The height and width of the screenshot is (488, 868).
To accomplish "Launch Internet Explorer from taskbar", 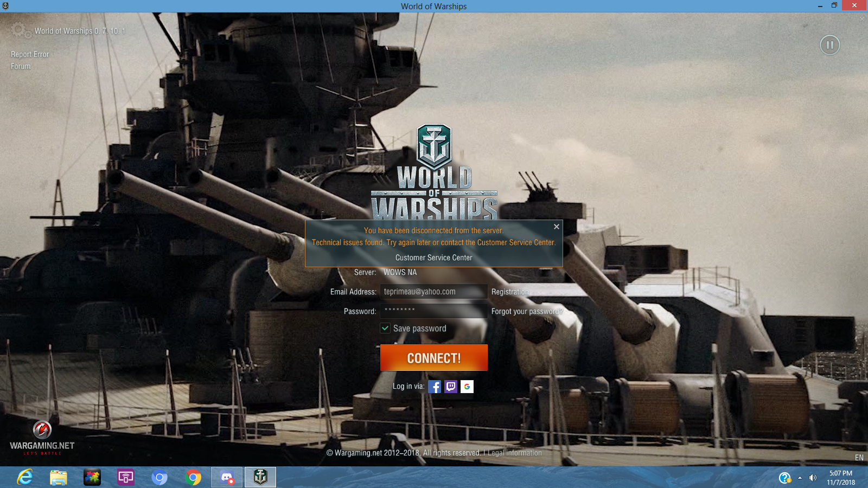I will click(x=25, y=477).
